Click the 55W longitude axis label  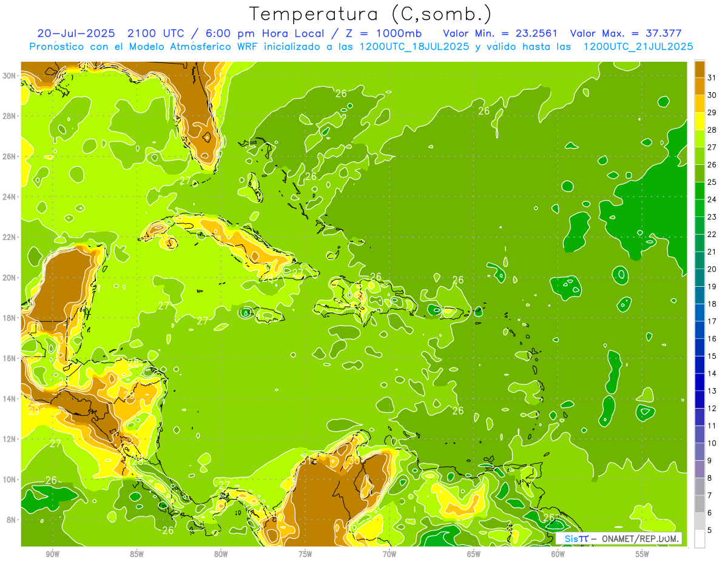642,554
